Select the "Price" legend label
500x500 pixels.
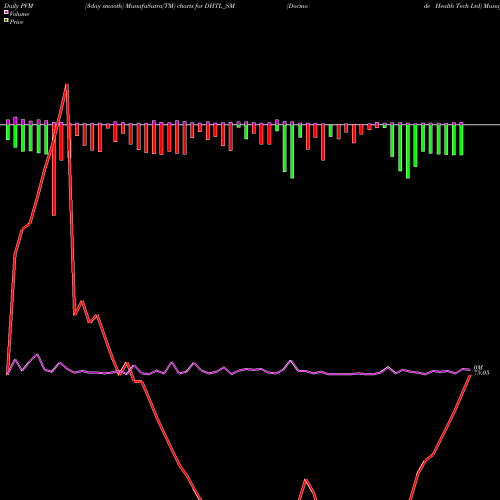[16, 22]
